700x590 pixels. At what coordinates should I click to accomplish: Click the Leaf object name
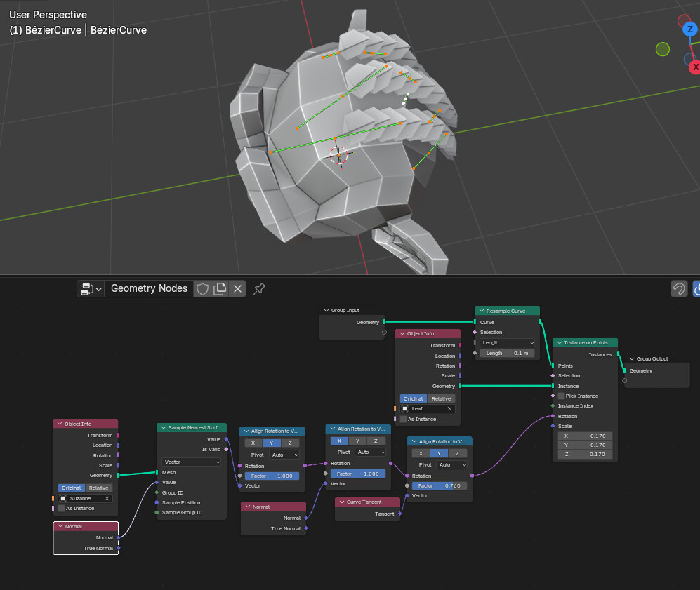tap(417, 409)
